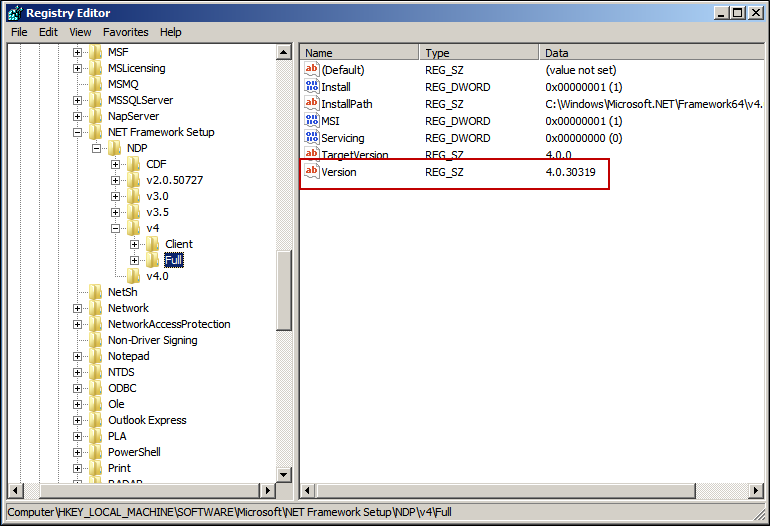
Task: Click the DWORD icon next to Servicing
Action: 312,138
